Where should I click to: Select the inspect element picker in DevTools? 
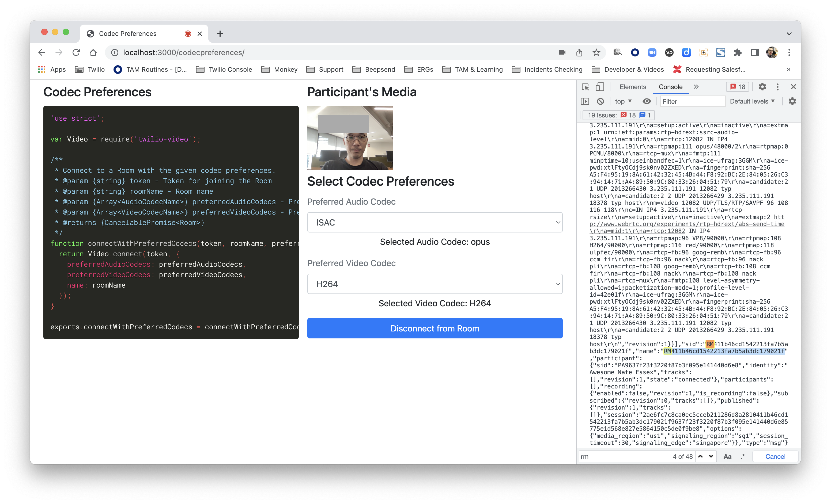pyautogui.click(x=586, y=87)
